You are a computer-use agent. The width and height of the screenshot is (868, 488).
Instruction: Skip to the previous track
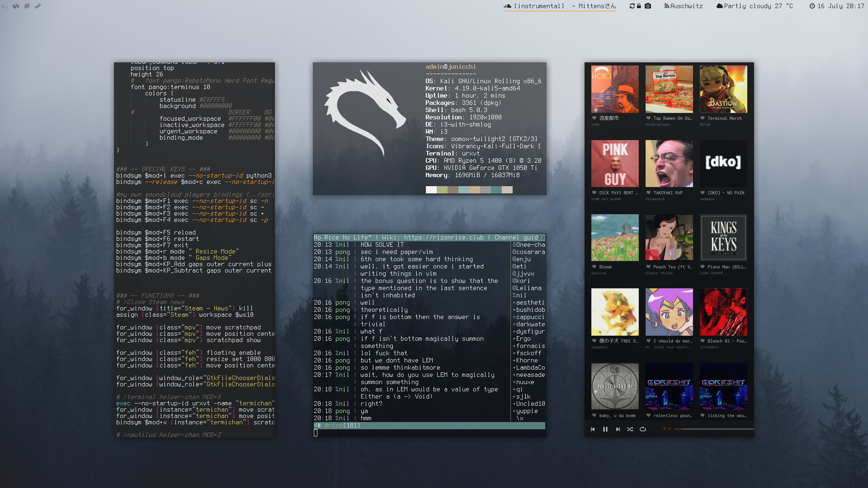tap(593, 429)
